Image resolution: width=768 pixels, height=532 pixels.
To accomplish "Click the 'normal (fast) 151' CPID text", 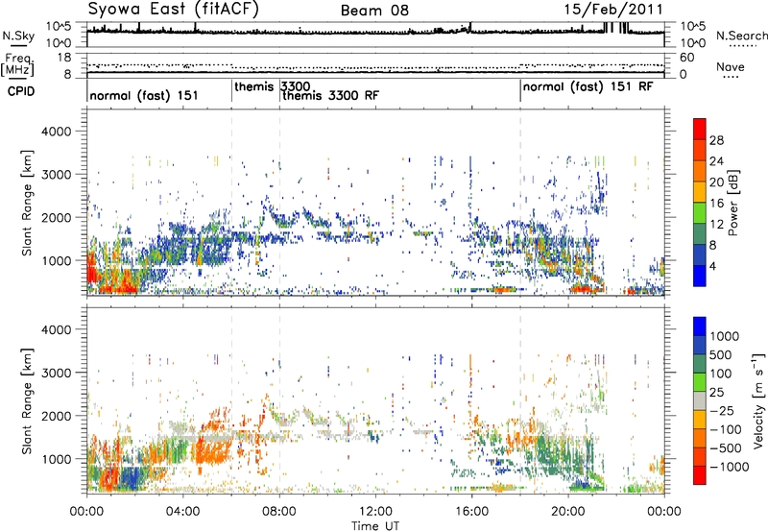I will point(144,95).
